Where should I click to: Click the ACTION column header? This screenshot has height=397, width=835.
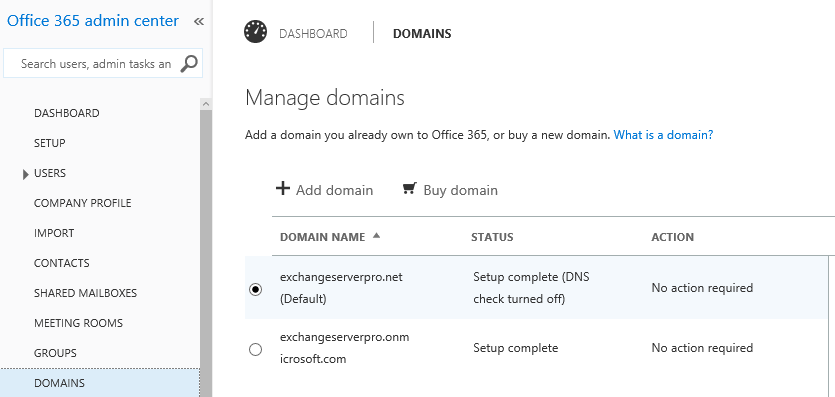673,237
